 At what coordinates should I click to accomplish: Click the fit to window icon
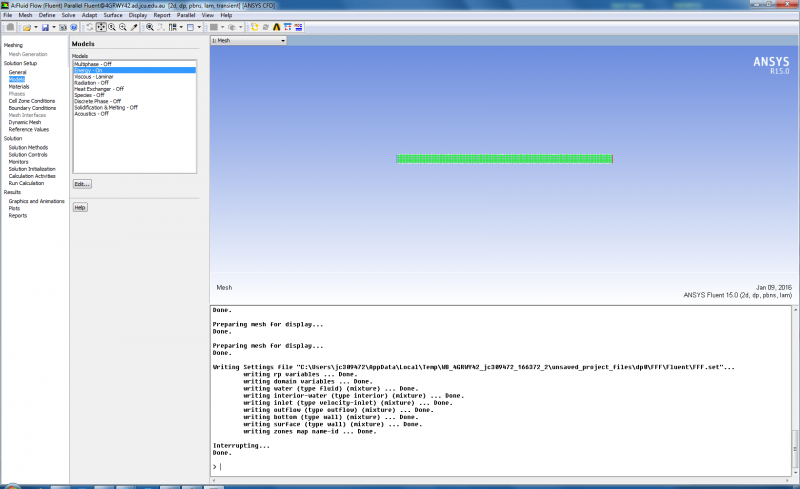coord(149,27)
